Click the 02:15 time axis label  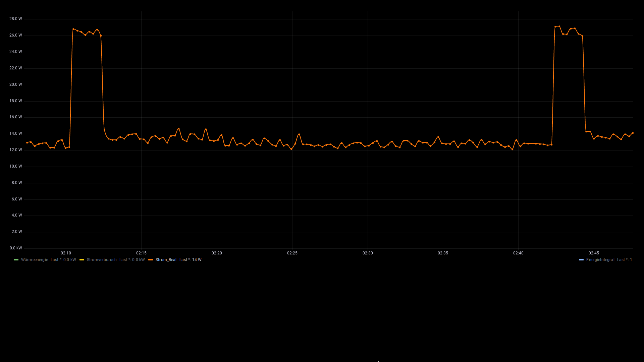tap(141, 253)
